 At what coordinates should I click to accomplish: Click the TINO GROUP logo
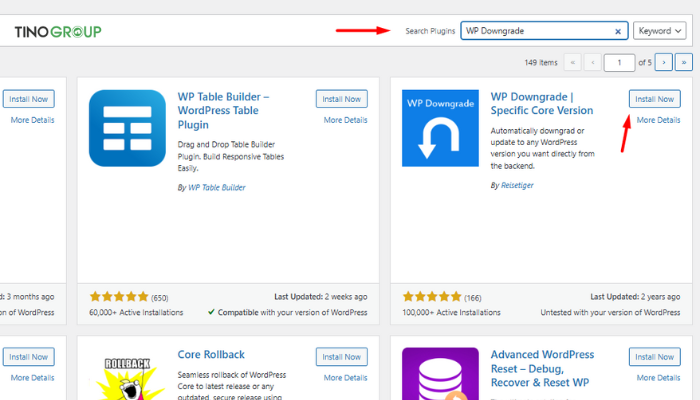coord(58,32)
